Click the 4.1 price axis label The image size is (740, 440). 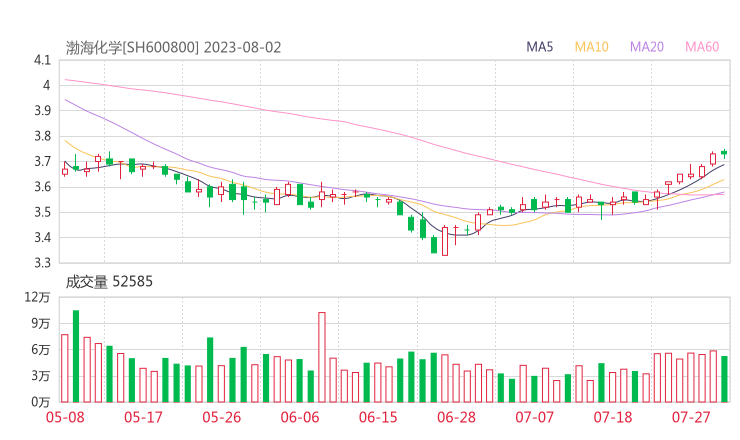[x=42, y=60]
